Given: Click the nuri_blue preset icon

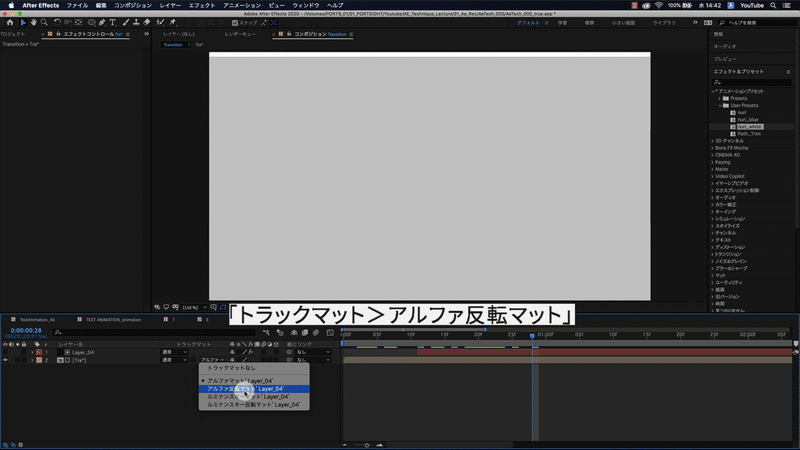Looking at the screenshot, I should (x=733, y=119).
